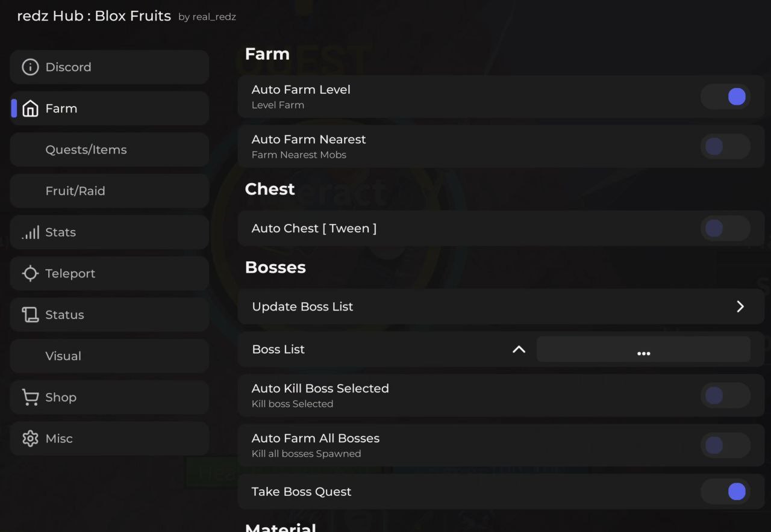Viewport: 771px width, 532px height.
Task: Click the Status scroll icon
Action: click(30, 315)
